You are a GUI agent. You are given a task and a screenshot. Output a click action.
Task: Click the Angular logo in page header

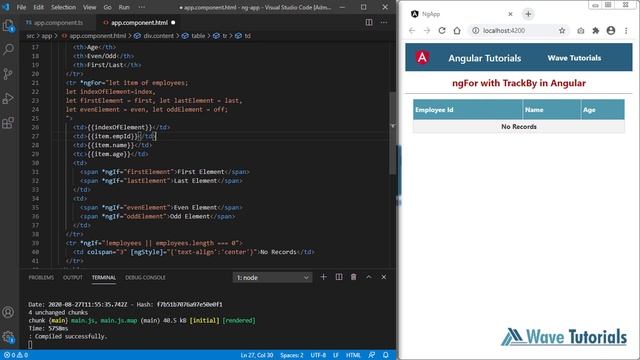click(422, 58)
